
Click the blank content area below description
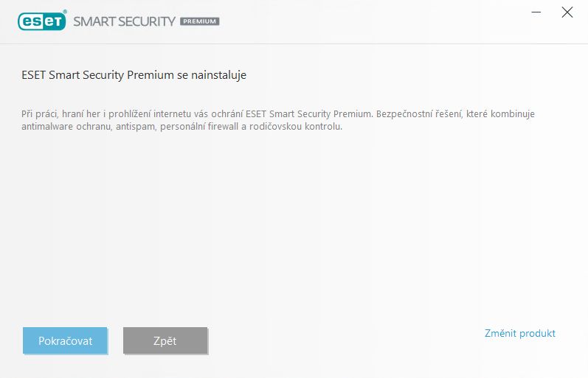click(x=294, y=225)
